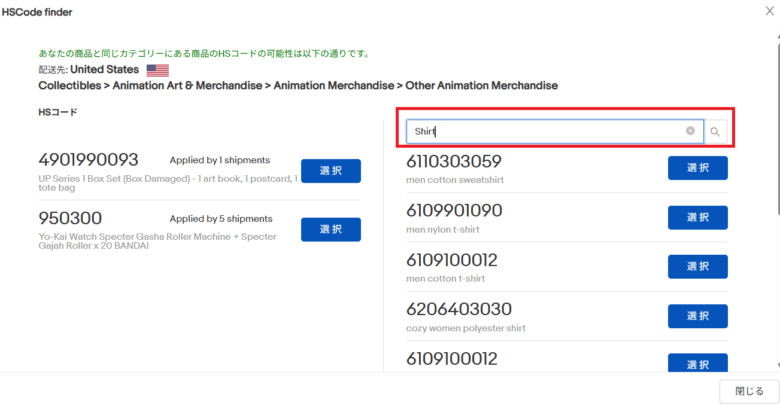
Task: Click the 6110303059 code number
Action: point(454,161)
